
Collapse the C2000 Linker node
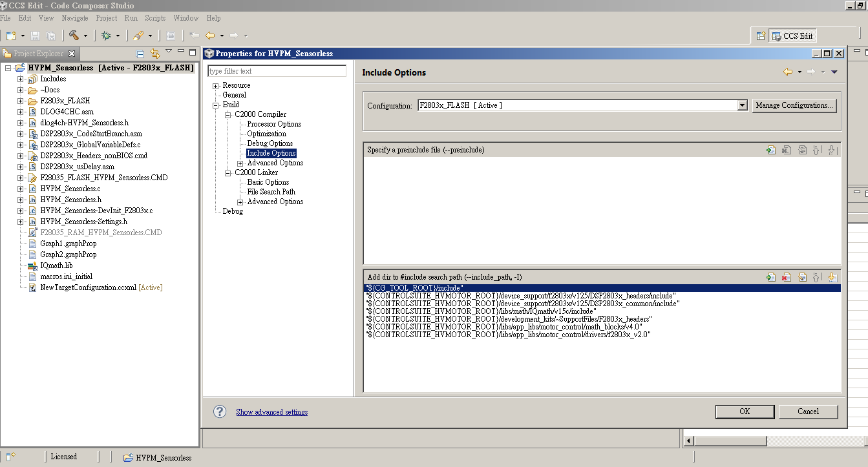pyautogui.click(x=228, y=173)
